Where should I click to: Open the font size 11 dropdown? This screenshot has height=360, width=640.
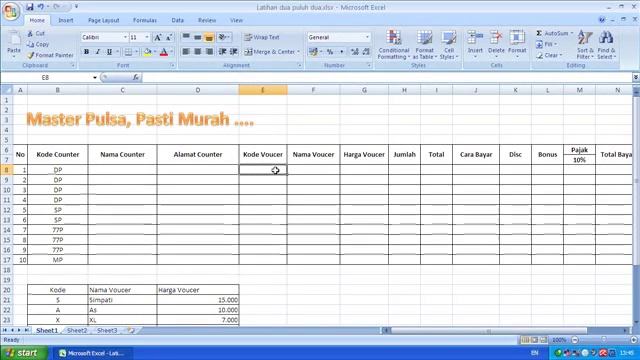[147, 37]
